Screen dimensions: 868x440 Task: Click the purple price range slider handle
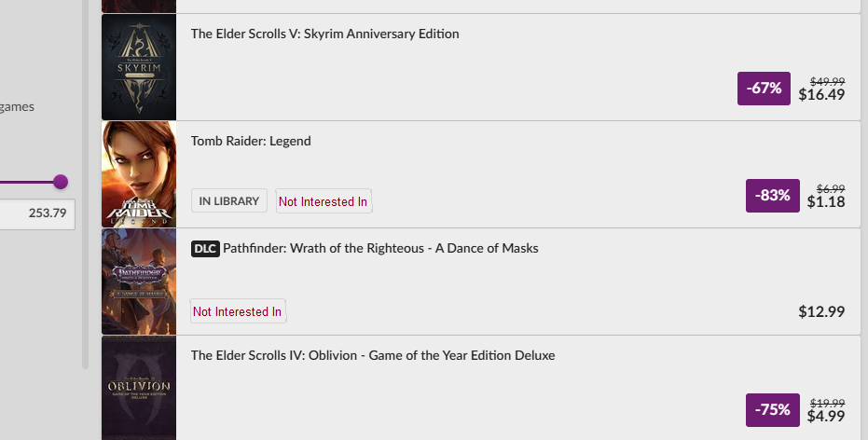61,182
